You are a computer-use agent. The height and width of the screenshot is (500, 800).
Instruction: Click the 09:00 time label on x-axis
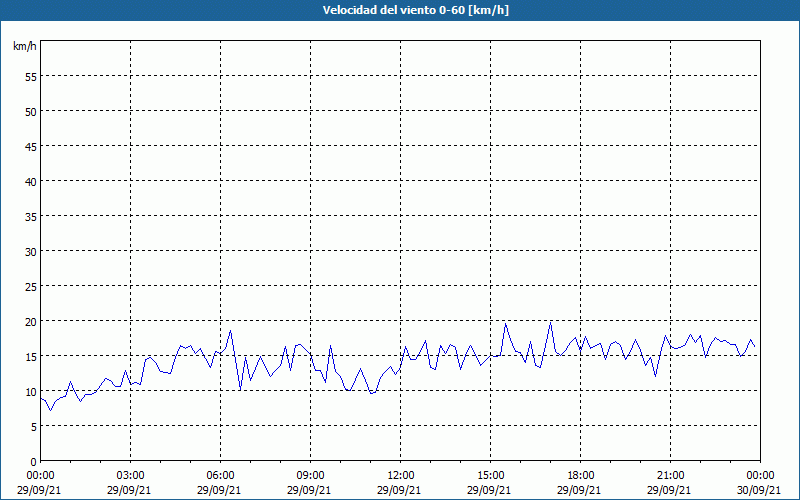pyautogui.click(x=310, y=476)
